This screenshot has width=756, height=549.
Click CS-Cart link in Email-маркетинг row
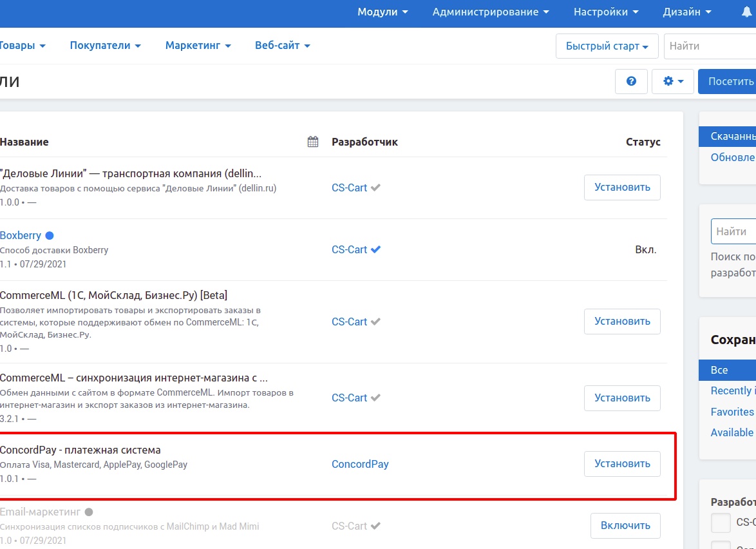coord(349,526)
